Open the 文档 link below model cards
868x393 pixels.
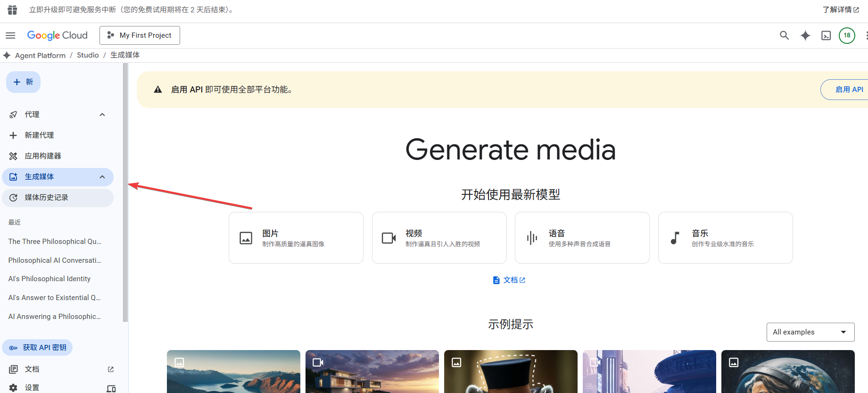click(x=509, y=280)
